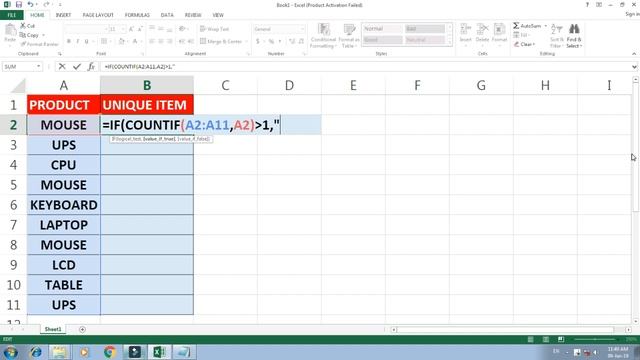Switch to Page Break Preview in status bar
The image size is (640, 360).
click(x=561, y=340)
